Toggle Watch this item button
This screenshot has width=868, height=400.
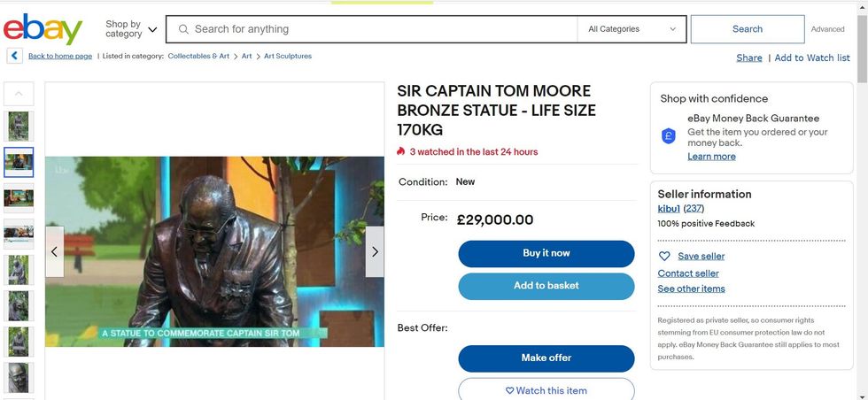546,390
